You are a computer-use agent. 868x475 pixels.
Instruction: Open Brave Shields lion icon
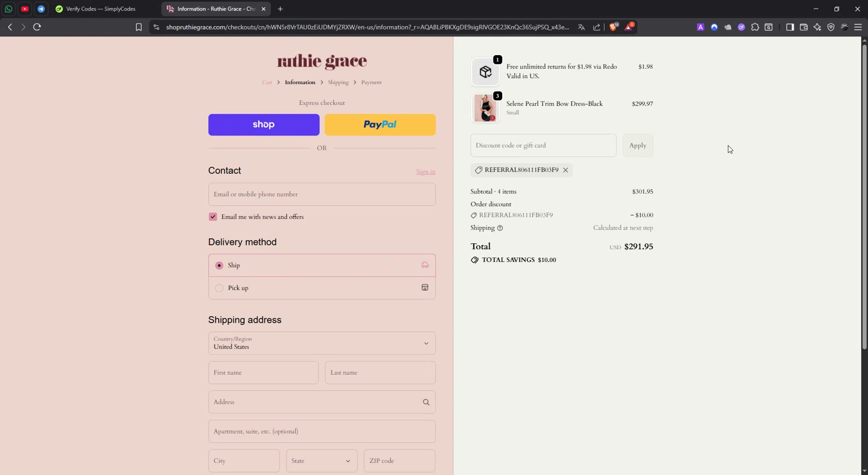click(613, 27)
